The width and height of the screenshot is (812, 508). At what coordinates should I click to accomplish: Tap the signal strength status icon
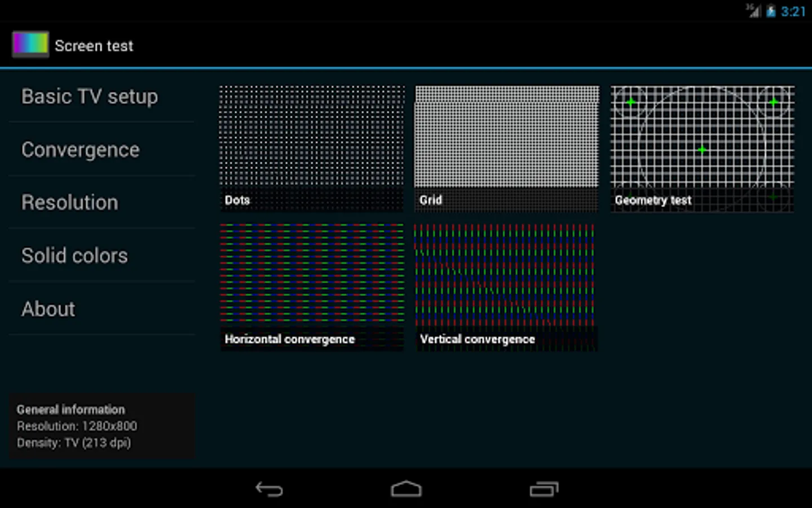pos(753,11)
